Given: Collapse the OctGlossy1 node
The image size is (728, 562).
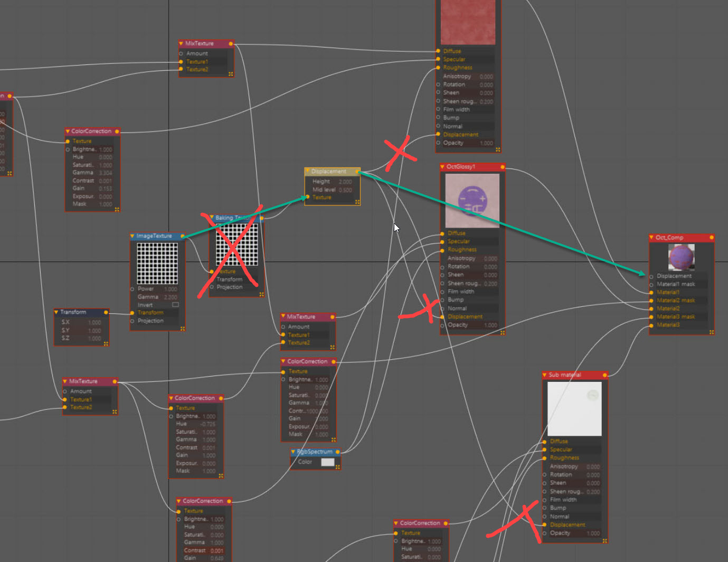Looking at the screenshot, I should pos(442,167).
